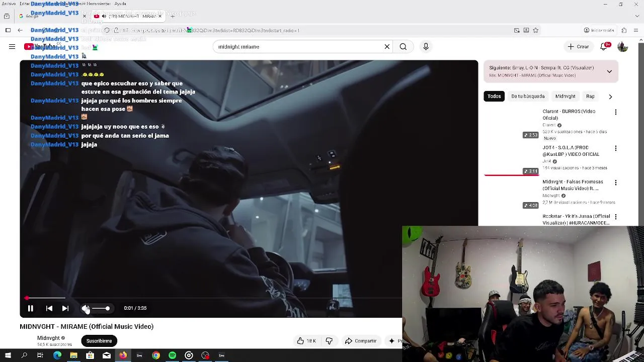Open 'Clarent - BURROS (Video Oficial)' suggested video
644x362 pixels.
point(569,115)
